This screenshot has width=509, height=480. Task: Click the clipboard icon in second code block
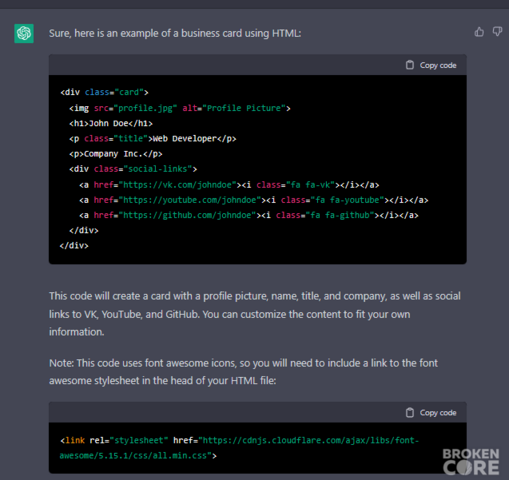(410, 413)
